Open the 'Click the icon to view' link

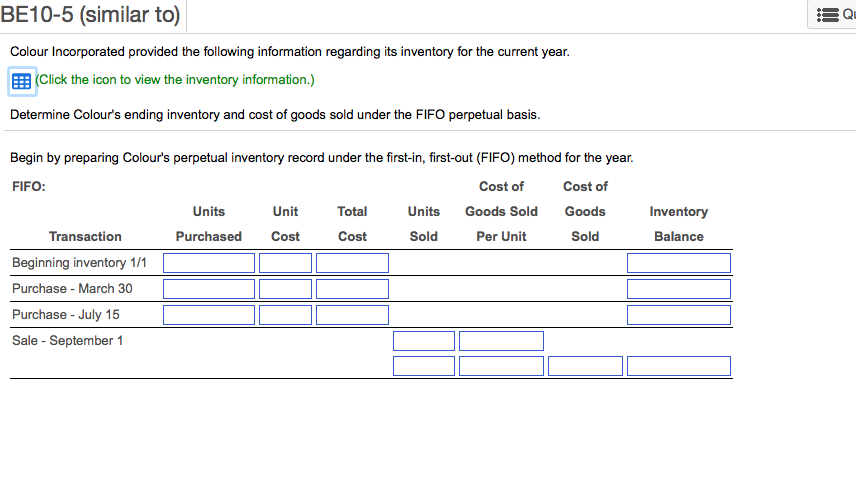(x=175, y=80)
